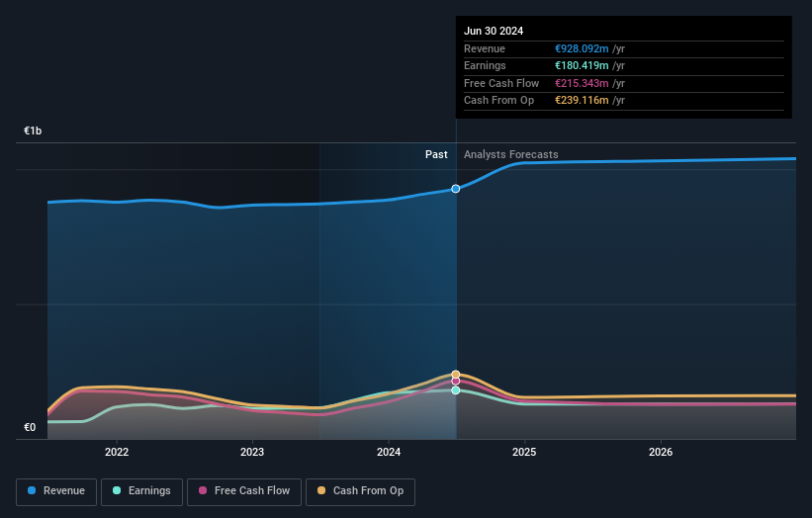Click the Cash From Op label in tooltip
Viewport: 812px width, 518px height.
(498, 101)
